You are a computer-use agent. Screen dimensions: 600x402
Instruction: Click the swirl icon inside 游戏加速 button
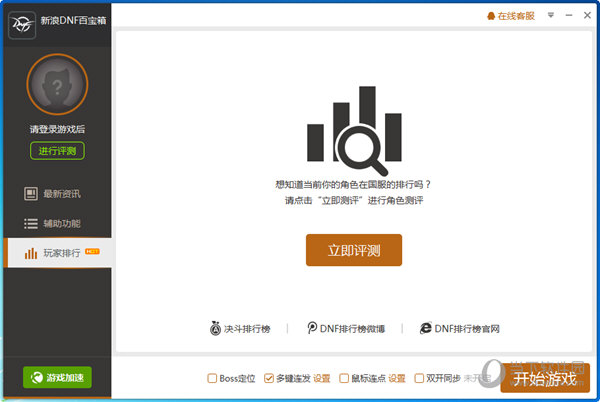click(x=37, y=378)
